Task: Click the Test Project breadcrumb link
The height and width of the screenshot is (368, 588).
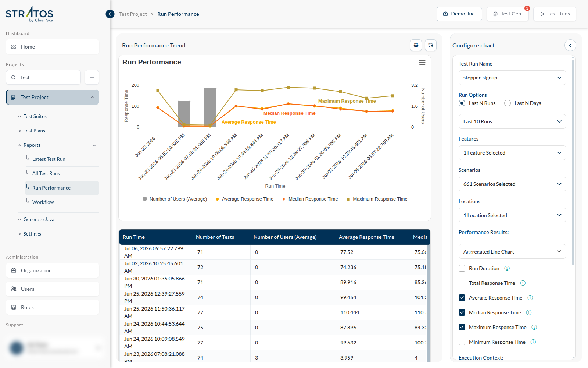Action: click(133, 14)
